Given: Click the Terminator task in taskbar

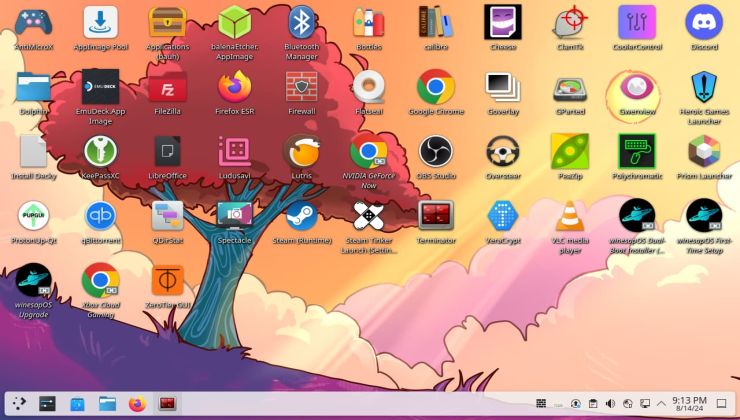Looking at the screenshot, I should click(x=167, y=403).
